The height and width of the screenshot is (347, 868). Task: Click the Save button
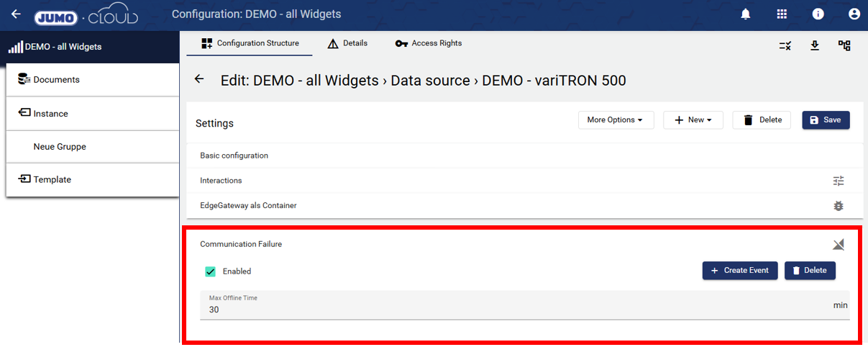click(826, 120)
